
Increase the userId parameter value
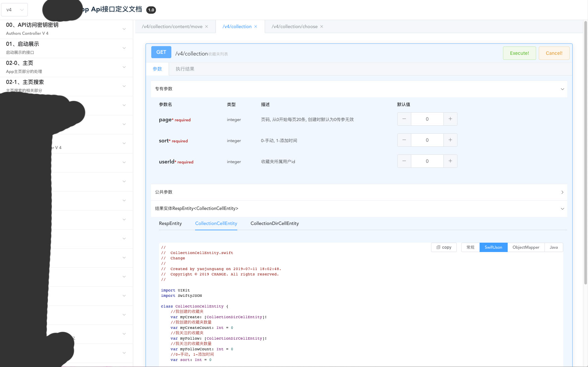pos(450,161)
